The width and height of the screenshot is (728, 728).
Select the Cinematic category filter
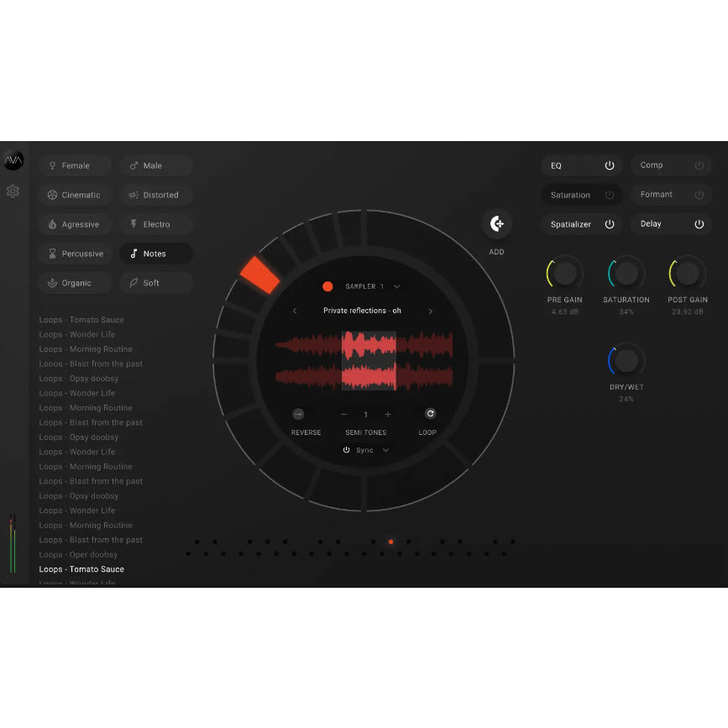click(75, 195)
